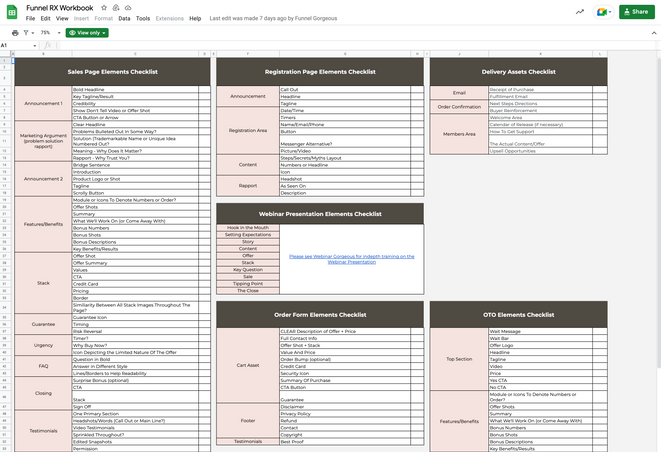
Task: Open the activity trend icon
Action: [580, 12]
